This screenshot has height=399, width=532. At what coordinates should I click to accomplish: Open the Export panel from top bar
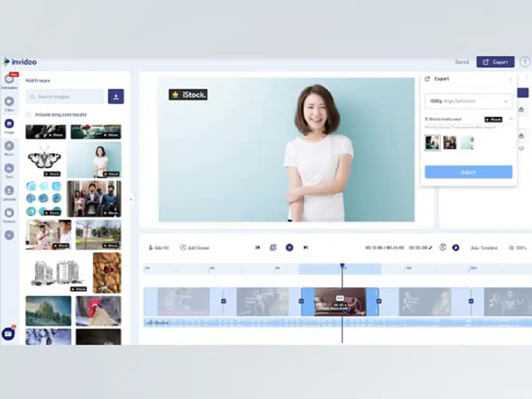tap(495, 62)
